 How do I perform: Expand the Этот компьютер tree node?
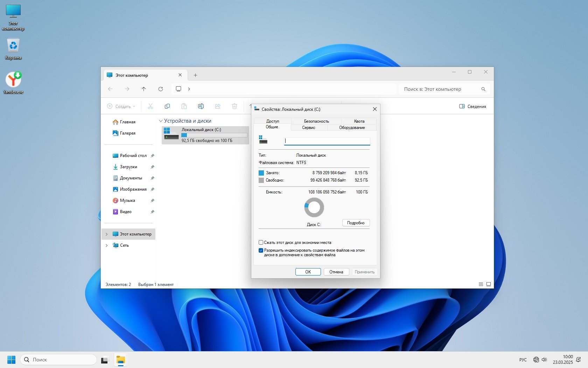point(107,234)
